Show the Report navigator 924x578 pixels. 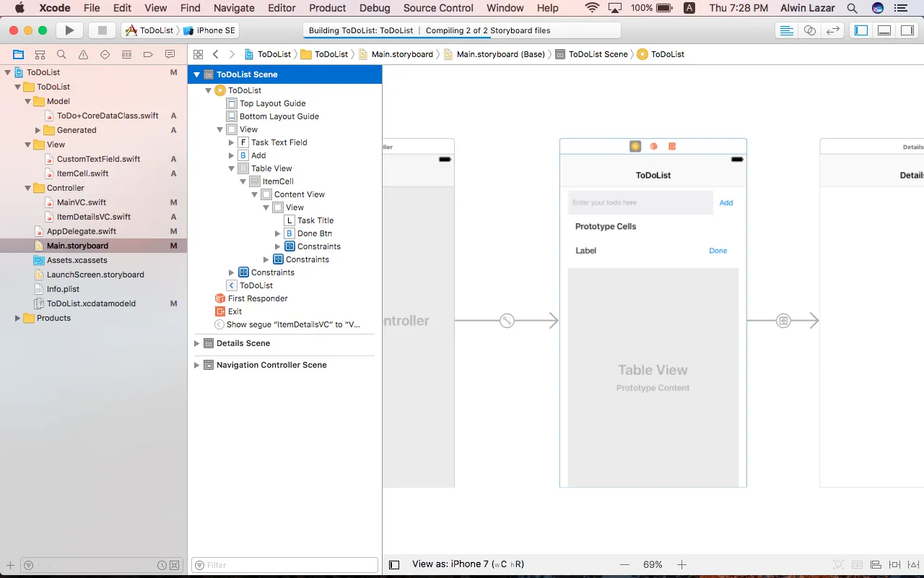click(x=170, y=54)
